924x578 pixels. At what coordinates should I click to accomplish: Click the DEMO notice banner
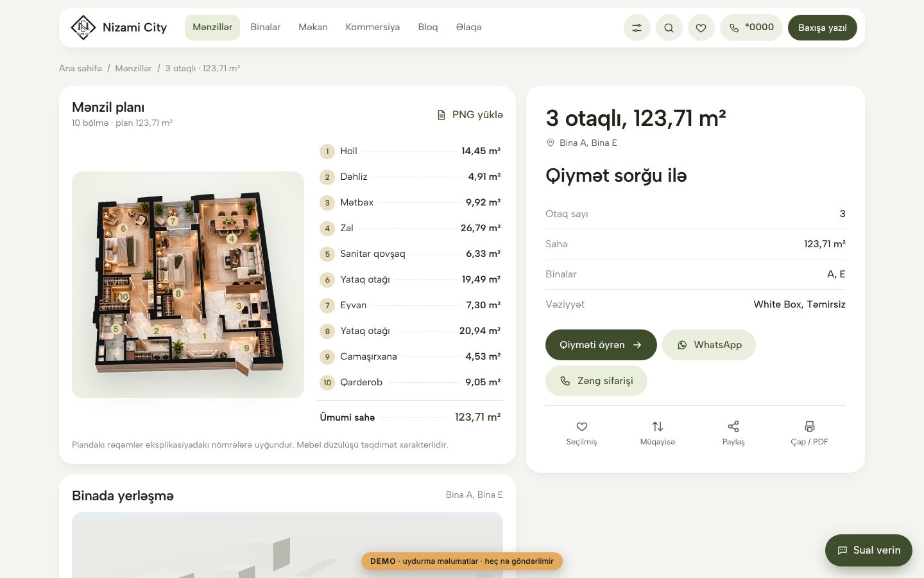coord(462,561)
